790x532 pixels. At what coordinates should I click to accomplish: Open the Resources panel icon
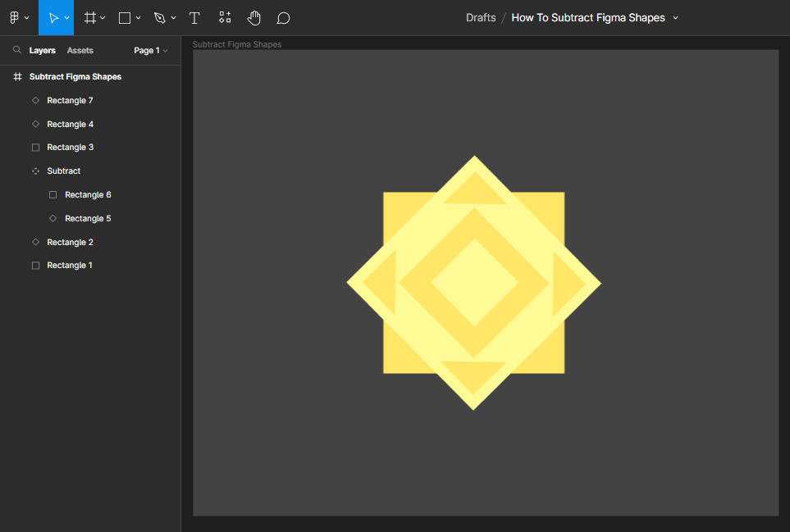(225, 17)
